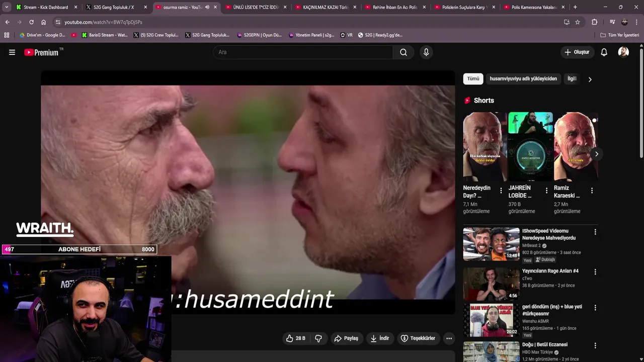Close the ÜNLÜ LİSE'DE T*CİZ İDDİA tab
644x362 pixels.
coord(285,7)
